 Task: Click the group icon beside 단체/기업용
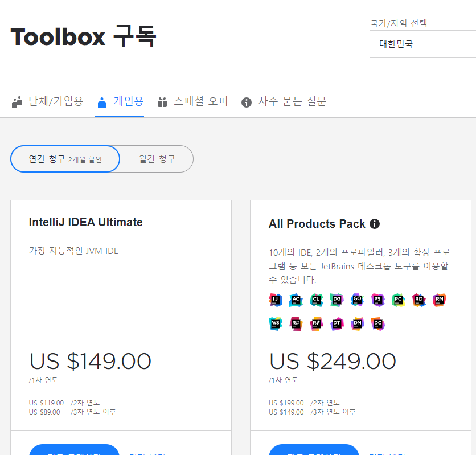[17, 103]
